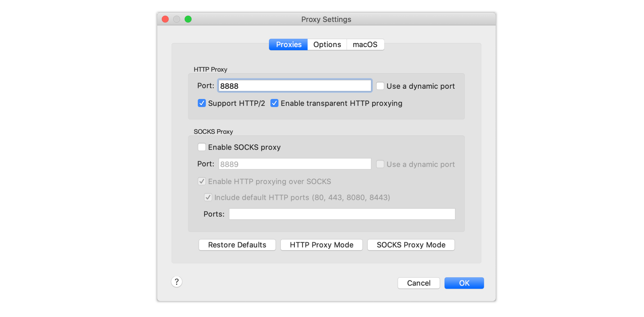The width and height of the screenshot is (644, 317).
Task: Click the SOCKS Proxy Mode button
Action: [x=411, y=245]
